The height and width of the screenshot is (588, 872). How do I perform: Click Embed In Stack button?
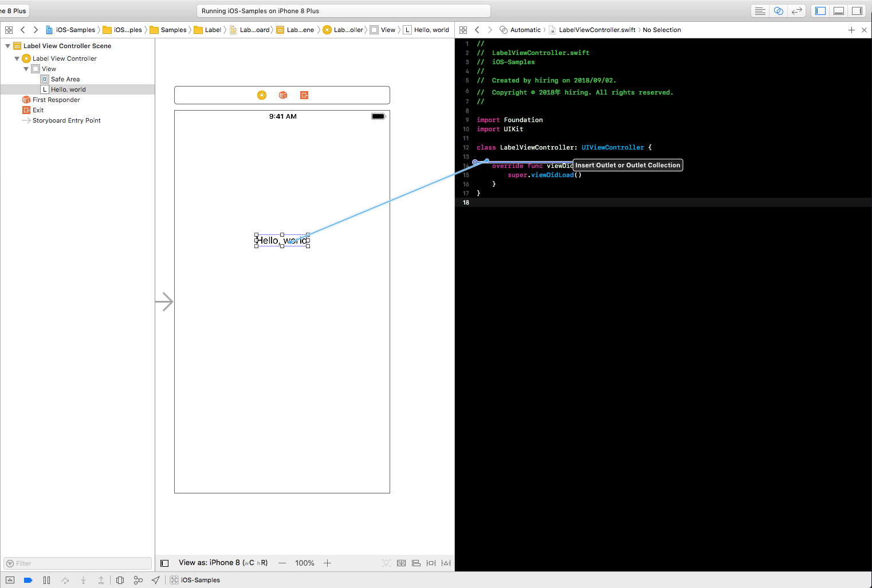pyautogui.click(x=402, y=563)
